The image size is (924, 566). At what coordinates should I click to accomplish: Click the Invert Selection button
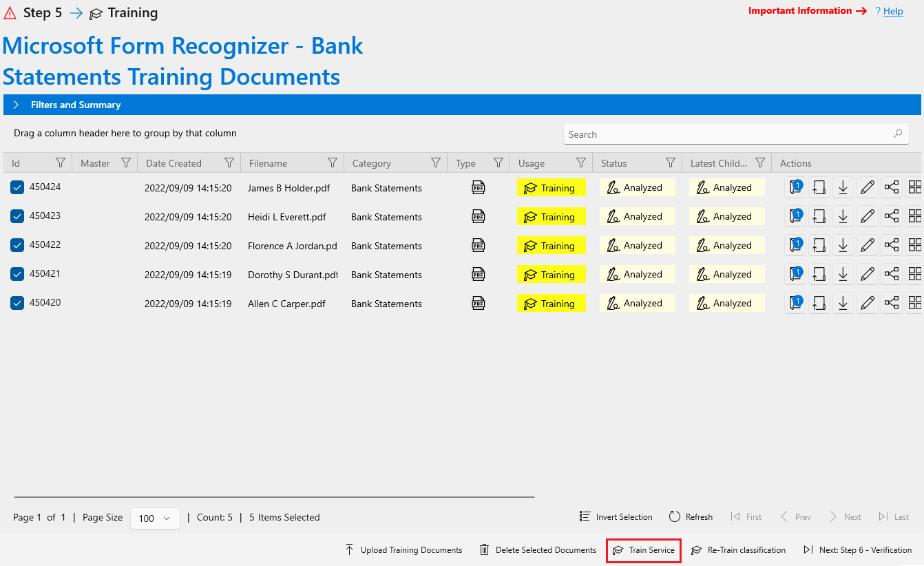(616, 517)
